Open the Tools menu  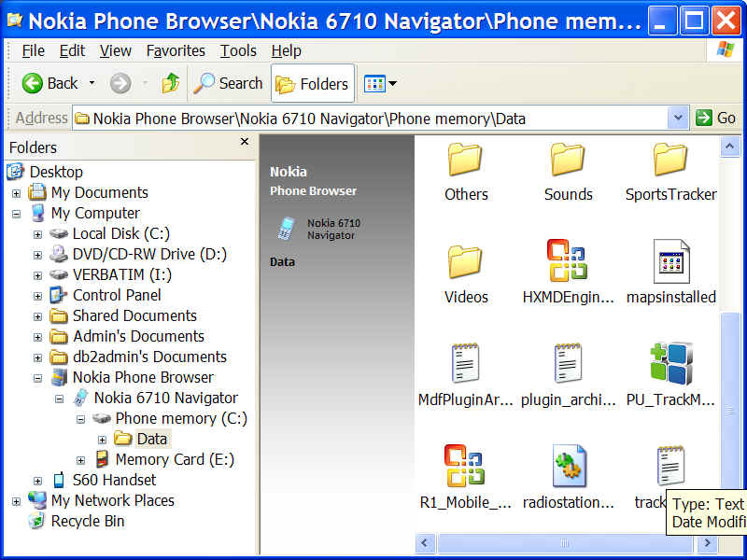(x=238, y=50)
